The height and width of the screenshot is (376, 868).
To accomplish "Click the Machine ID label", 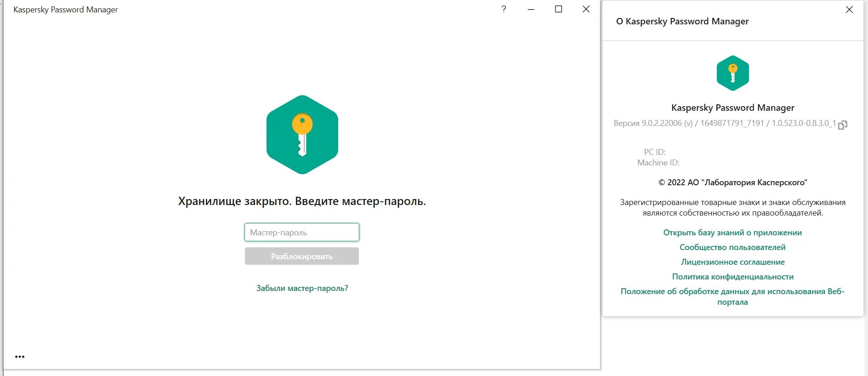I will (x=658, y=163).
